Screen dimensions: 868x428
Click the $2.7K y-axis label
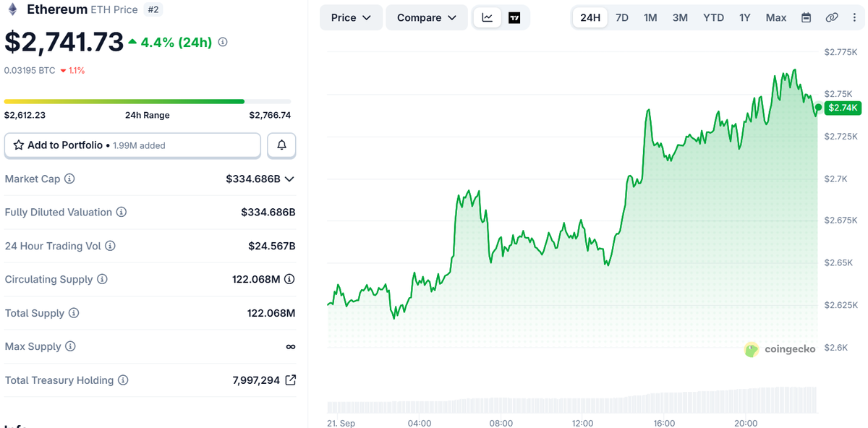pos(836,179)
